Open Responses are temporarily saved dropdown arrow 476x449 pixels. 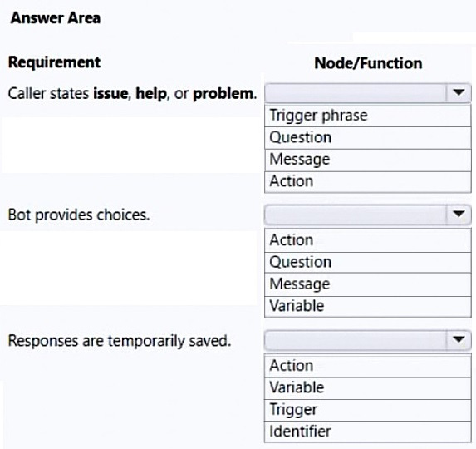459,340
